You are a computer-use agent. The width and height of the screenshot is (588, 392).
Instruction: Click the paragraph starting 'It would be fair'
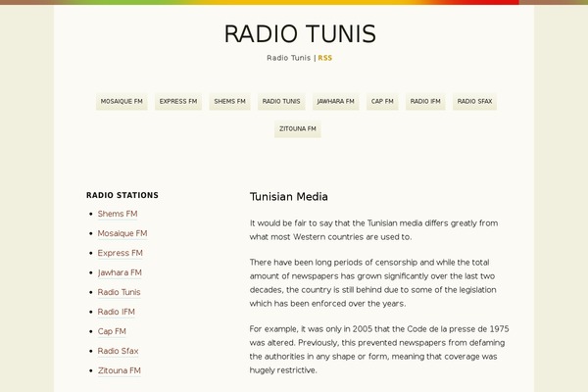pyautogui.click(x=374, y=230)
